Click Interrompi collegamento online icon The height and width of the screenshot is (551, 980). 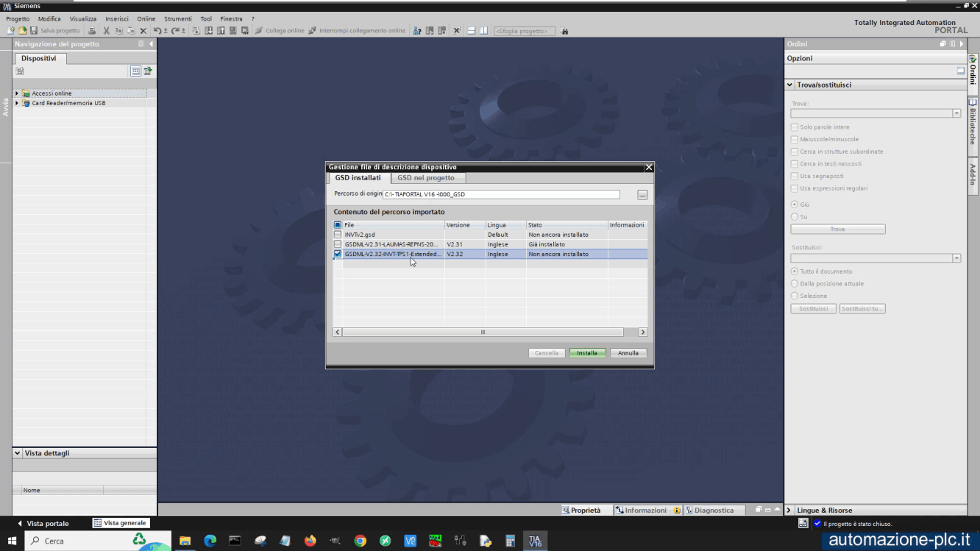[x=313, y=31]
